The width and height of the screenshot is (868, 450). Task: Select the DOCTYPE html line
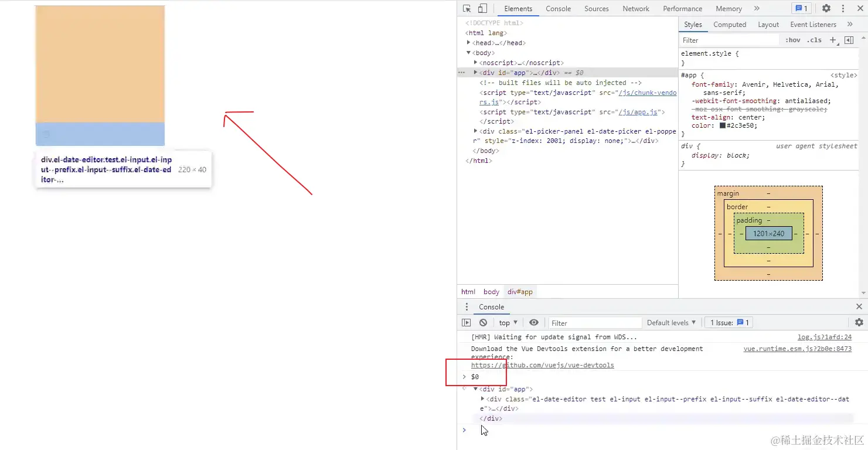(x=494, y=23)
